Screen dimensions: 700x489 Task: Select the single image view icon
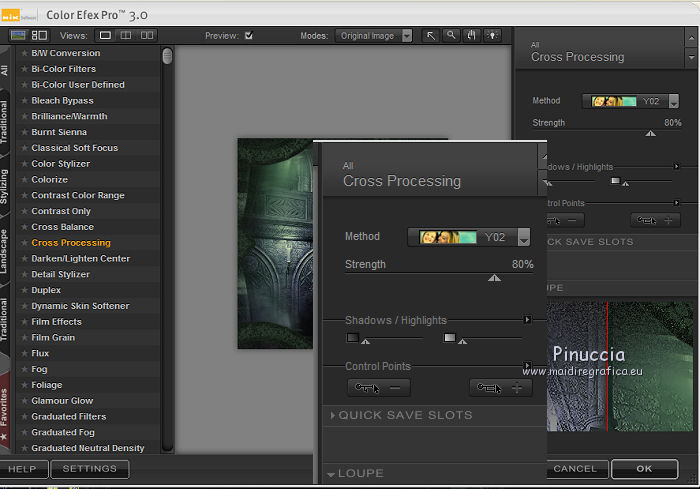(x=105, y=36)
